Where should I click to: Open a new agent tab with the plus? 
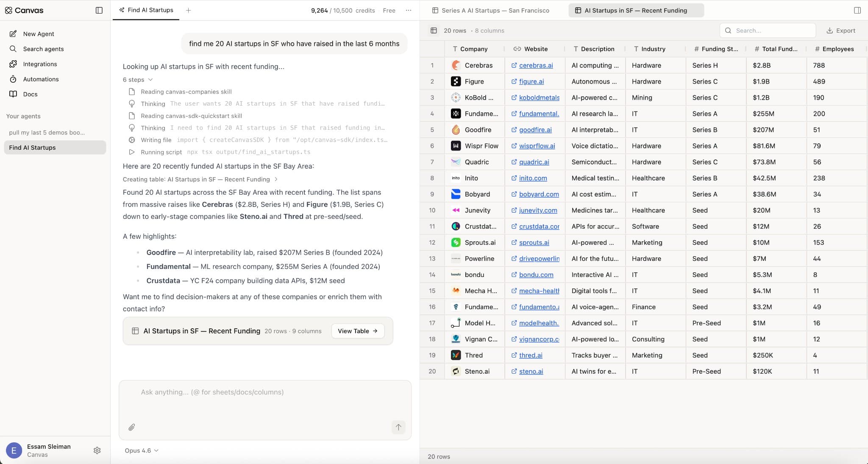coord(188,10)
